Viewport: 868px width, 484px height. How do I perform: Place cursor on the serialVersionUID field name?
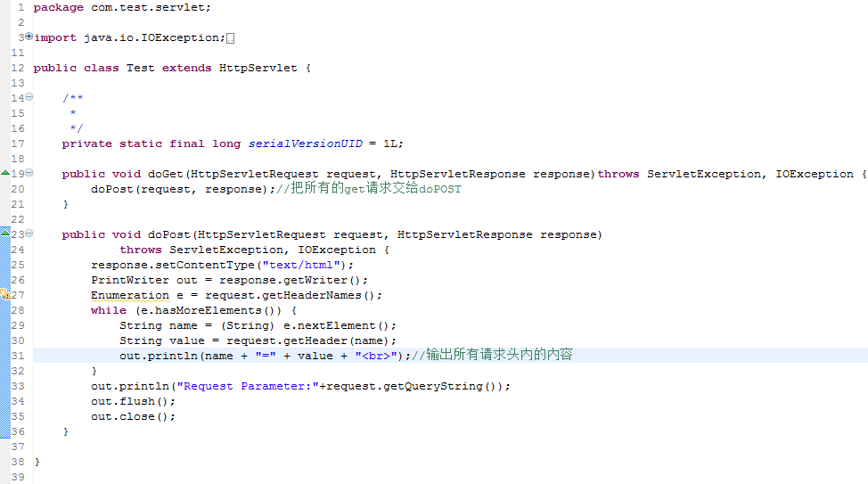[305, 144]
